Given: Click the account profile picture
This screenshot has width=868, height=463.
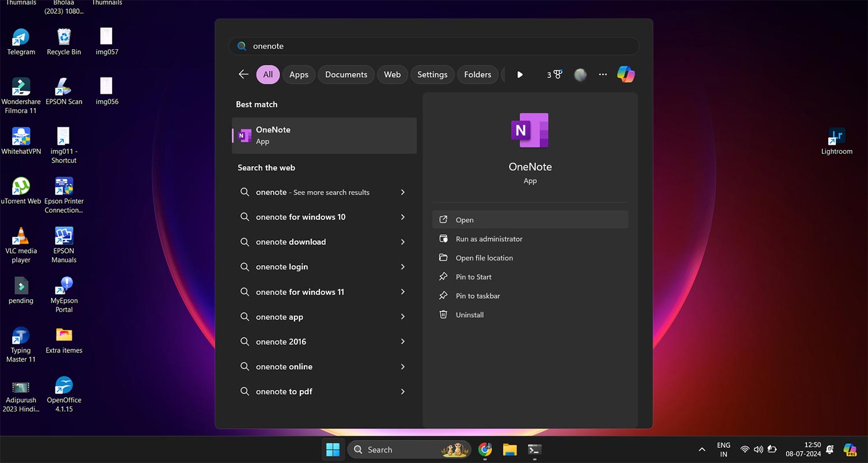Looking at the screenshot, I should tap(580, 74).
